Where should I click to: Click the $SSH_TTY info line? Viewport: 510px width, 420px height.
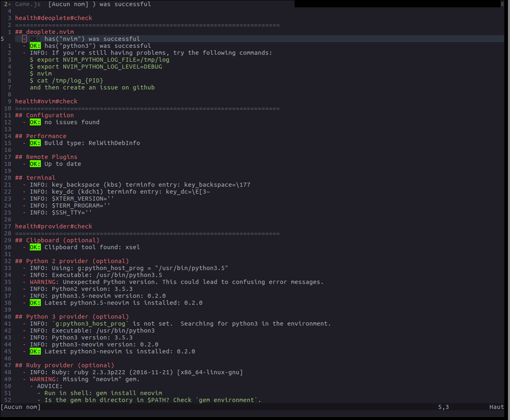[57, 212]
